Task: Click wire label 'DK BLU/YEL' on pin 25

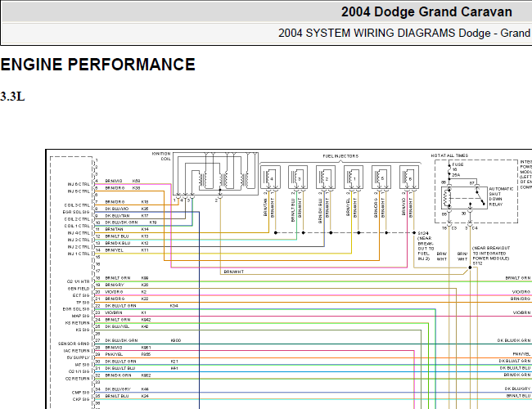Action: pyautogui.click(x=117, y=326)
